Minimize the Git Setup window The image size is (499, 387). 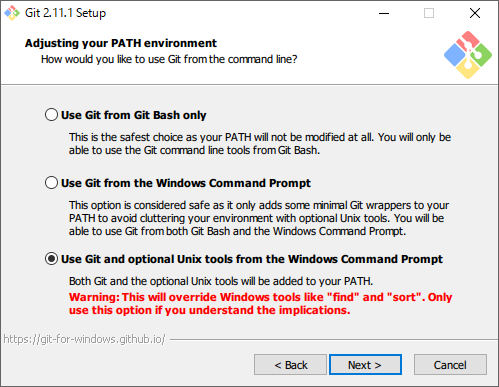(x=384, y=13)
